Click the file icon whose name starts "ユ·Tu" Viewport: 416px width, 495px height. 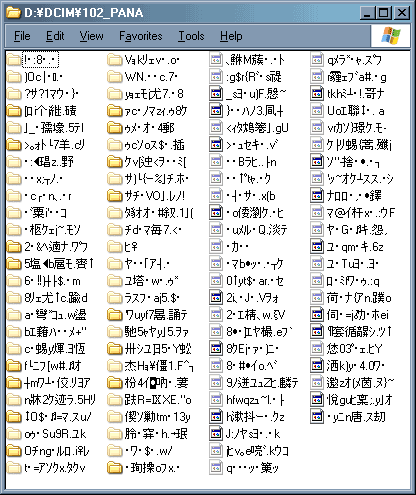pyautogui.click(x=317, y=264)
